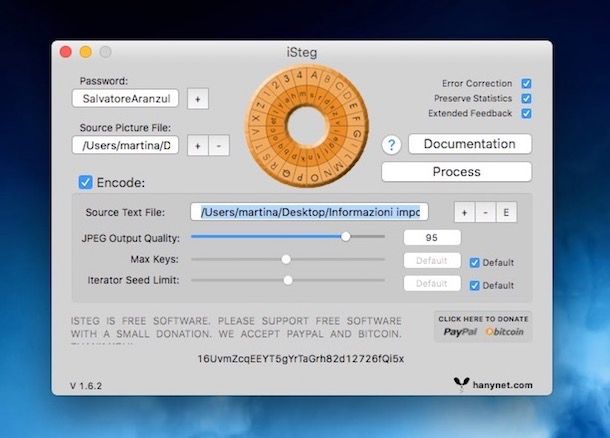This screenshot has height=438, width=610.
Task: Toggle the Error Correction checkbox
Action: [x=526, y=84]
